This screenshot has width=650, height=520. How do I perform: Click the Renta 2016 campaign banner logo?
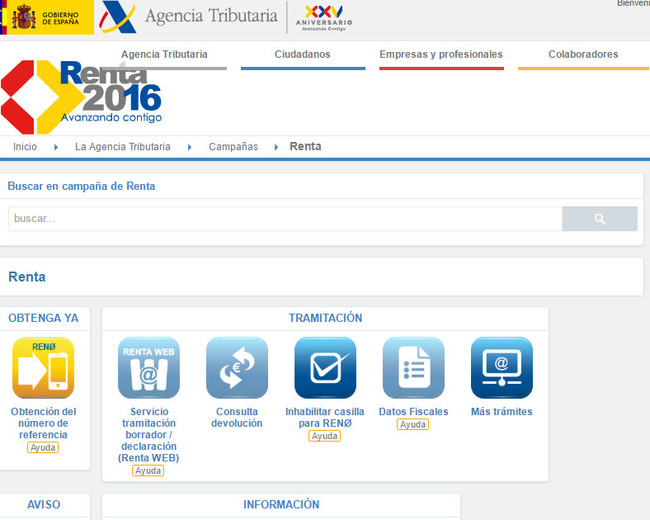[x=82, y=97]
